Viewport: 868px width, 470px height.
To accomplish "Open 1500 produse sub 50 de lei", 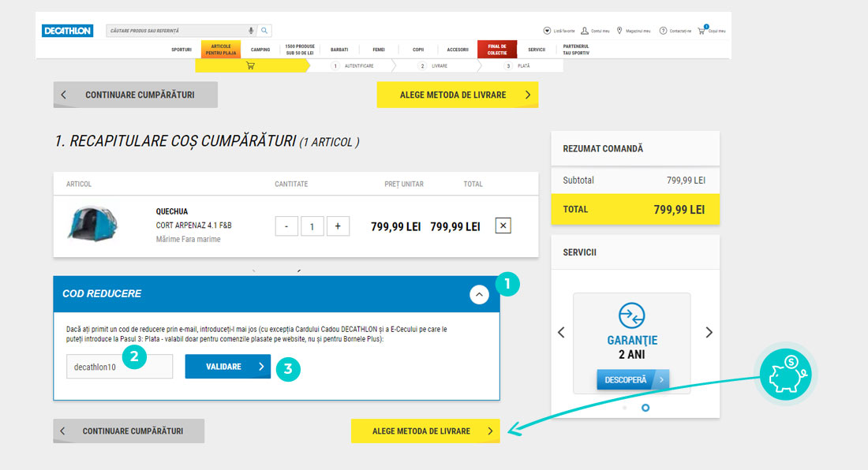I will tap(300, 50).
